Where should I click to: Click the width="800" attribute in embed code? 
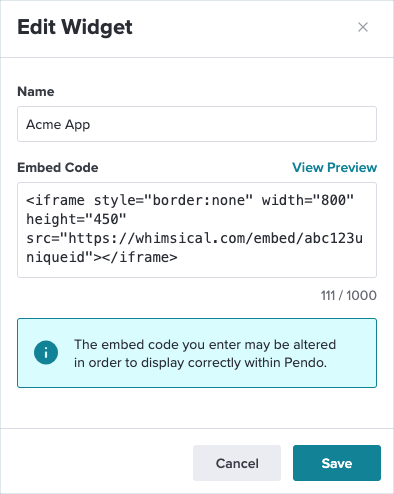(x=308, y=200)
